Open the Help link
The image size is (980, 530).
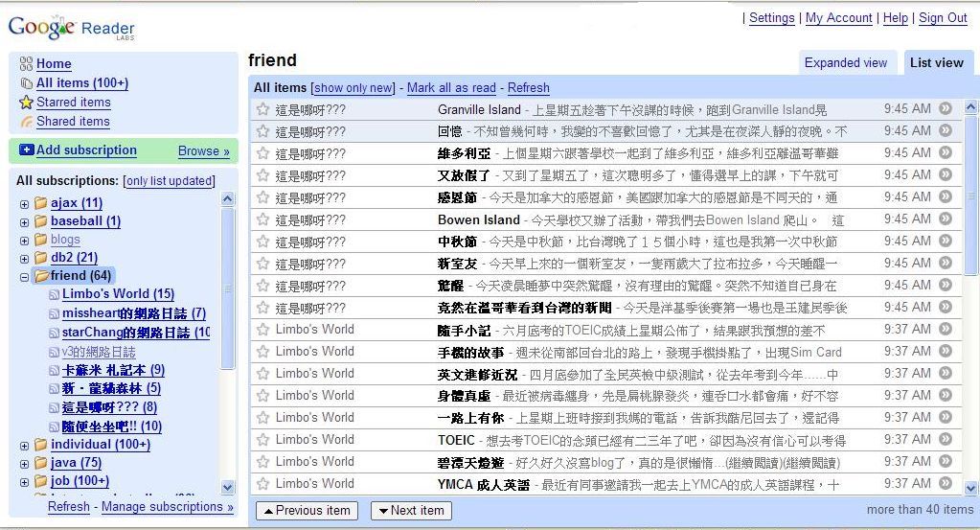895,18
